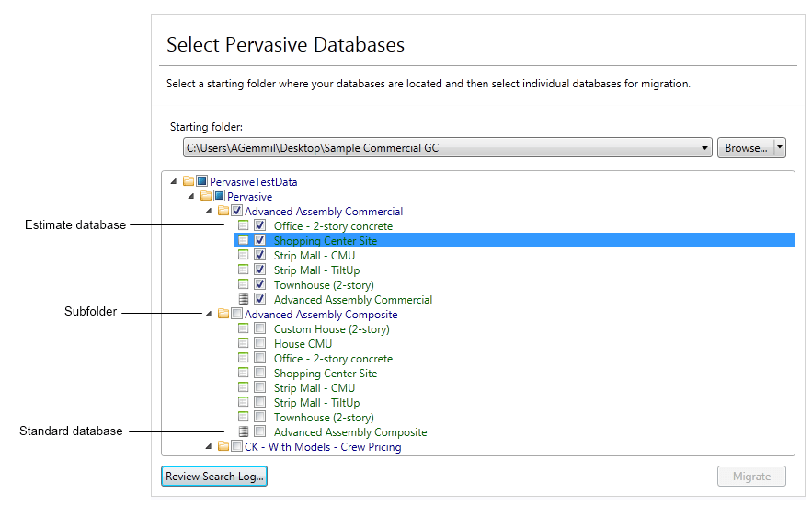Select the checked Strip Mall - TiltUp label
The image size is (812, 506).
317,270
